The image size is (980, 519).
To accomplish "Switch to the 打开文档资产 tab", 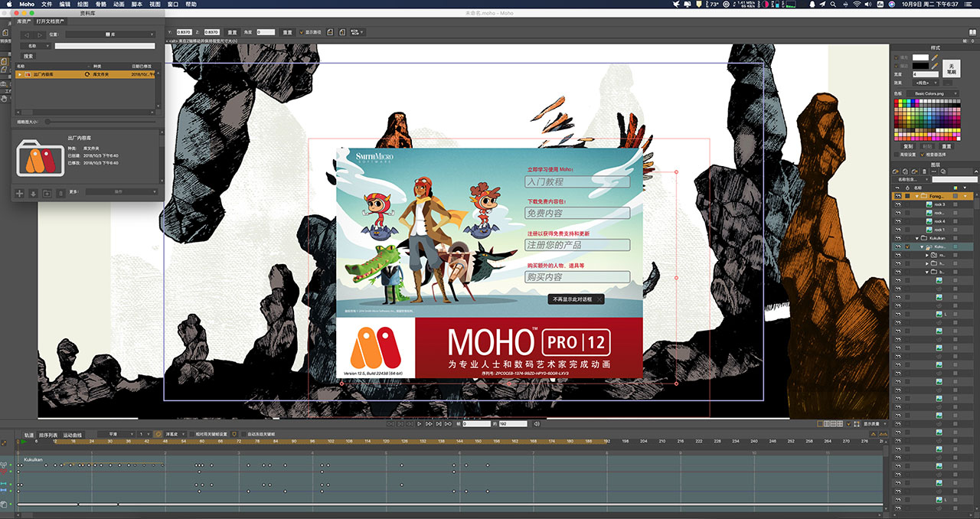I will click(x=51, y=21).
